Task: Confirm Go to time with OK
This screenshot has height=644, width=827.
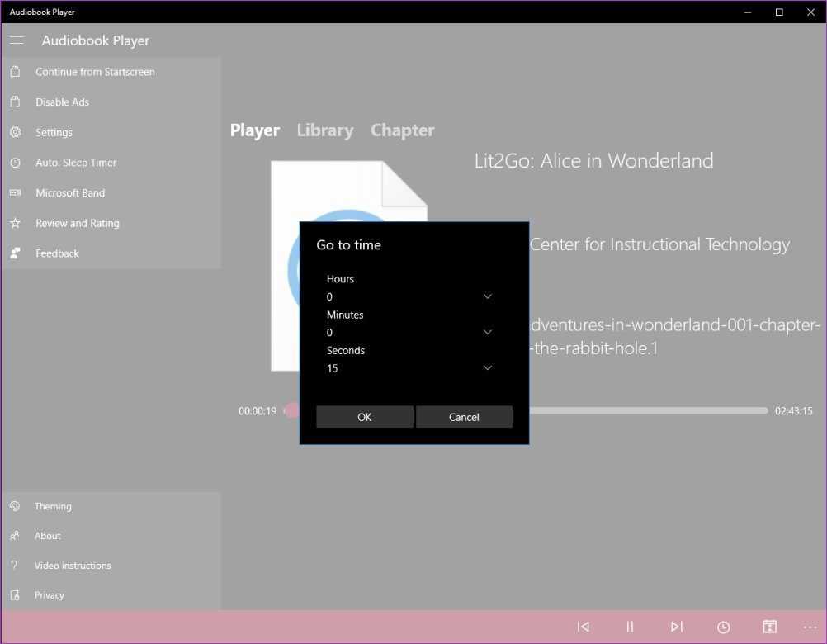Action: click(x=365, y=417)
